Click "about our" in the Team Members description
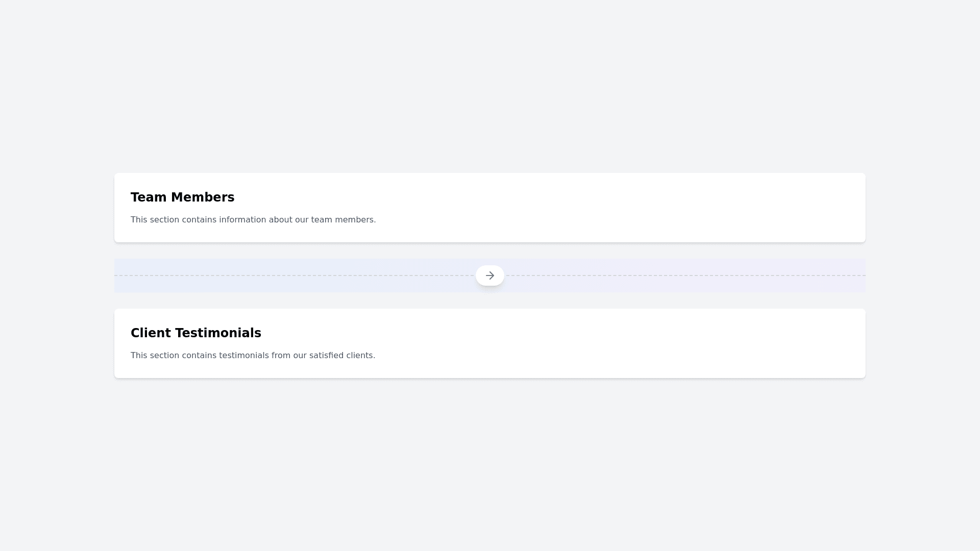The width and height of the screenshot is (980, 551). (x=288, y=220)
